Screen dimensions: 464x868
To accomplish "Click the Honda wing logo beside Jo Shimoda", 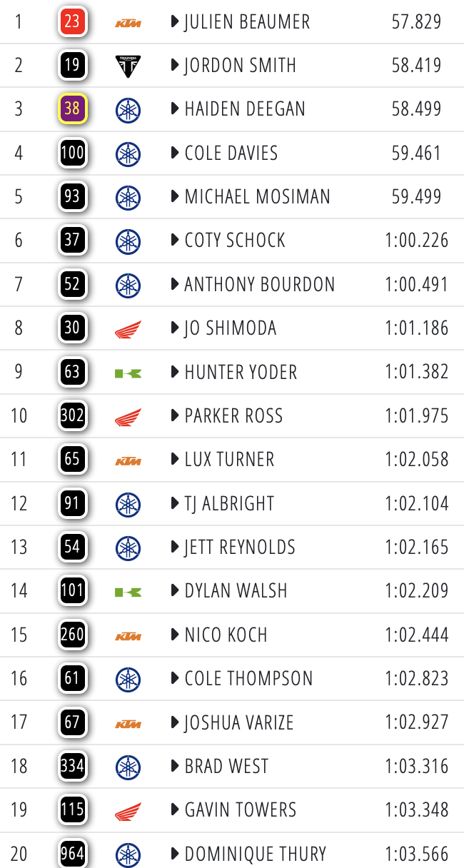I will click(x=128, y=329).
